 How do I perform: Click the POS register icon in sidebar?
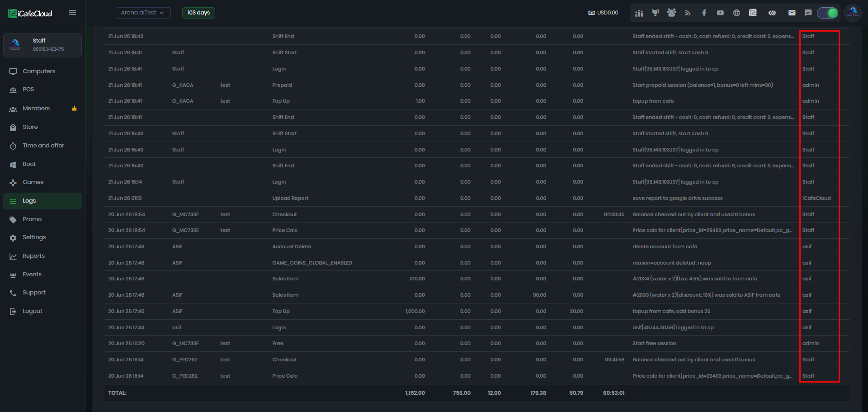(13, 90)
